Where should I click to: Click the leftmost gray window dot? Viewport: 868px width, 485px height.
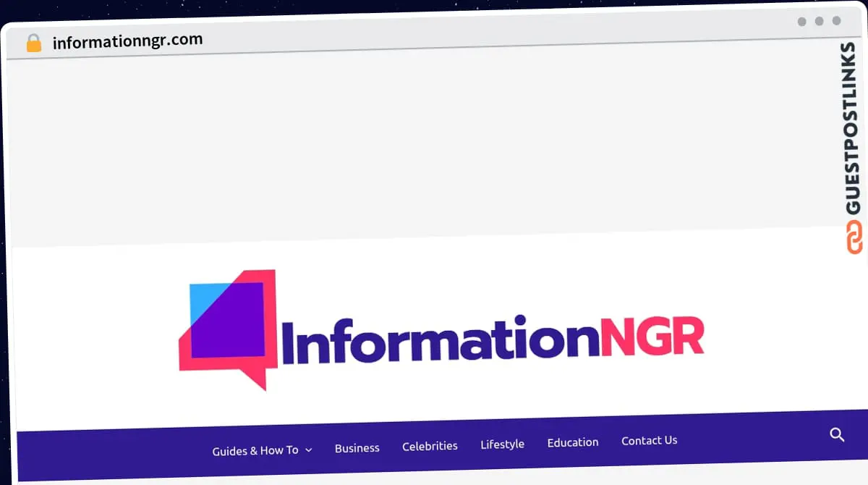tap(801, 22)
